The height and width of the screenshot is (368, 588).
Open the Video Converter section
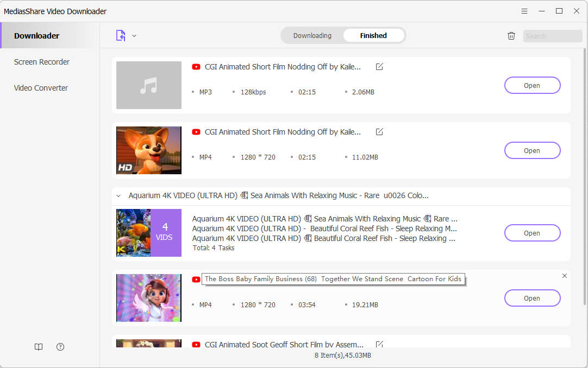click(x=41, y=88)
